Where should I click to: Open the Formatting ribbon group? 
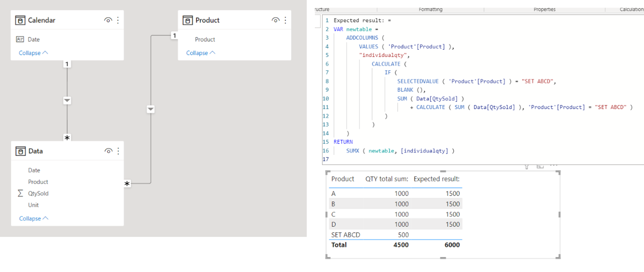(430, 9)
